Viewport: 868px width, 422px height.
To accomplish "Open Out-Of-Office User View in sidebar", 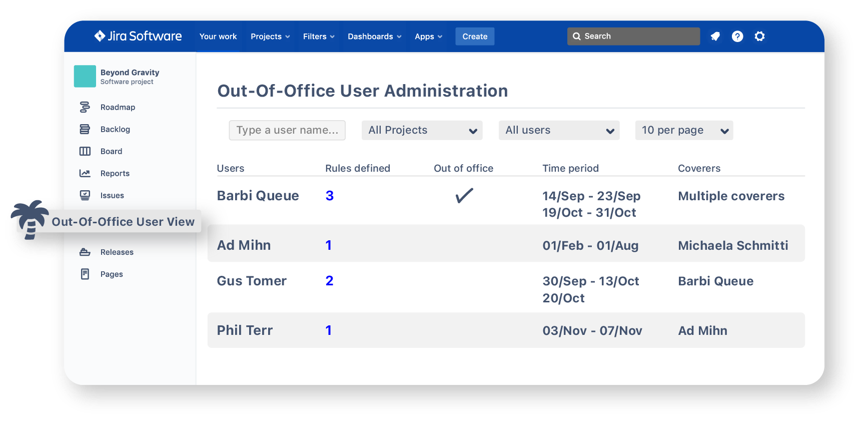I will (123, 221).
